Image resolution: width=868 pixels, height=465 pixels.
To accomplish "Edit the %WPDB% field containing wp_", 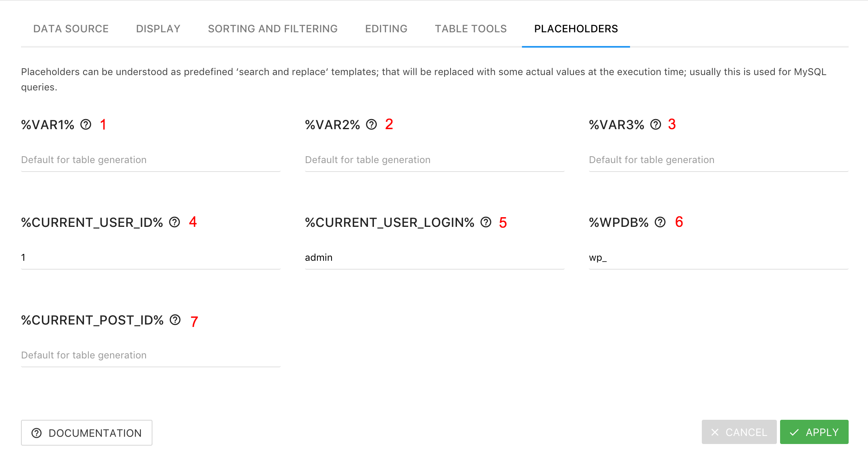I will (719, 258).
